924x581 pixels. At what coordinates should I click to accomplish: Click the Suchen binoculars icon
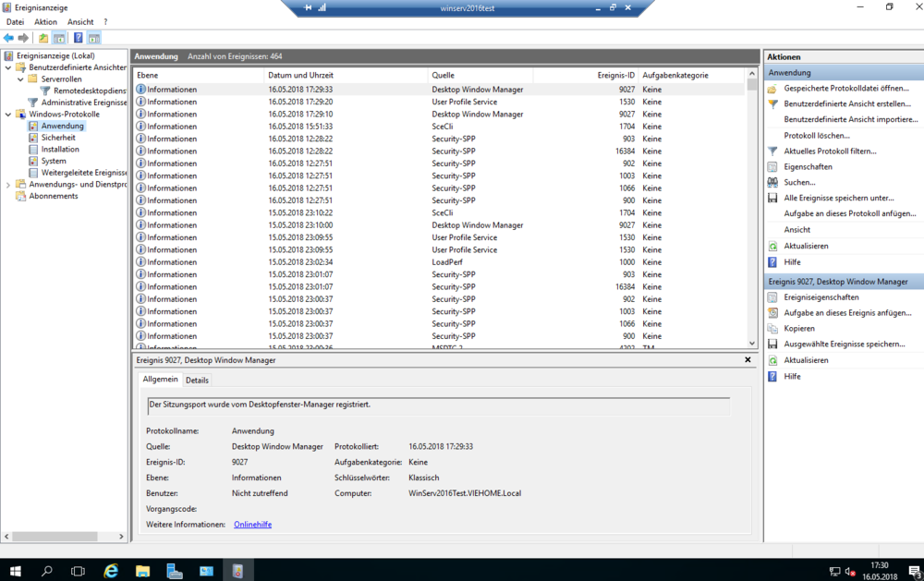coord(772,182)
